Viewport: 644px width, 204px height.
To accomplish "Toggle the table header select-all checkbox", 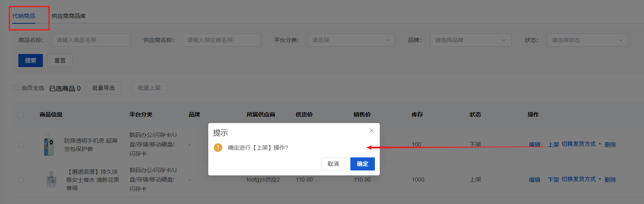I will coord(21,115).
